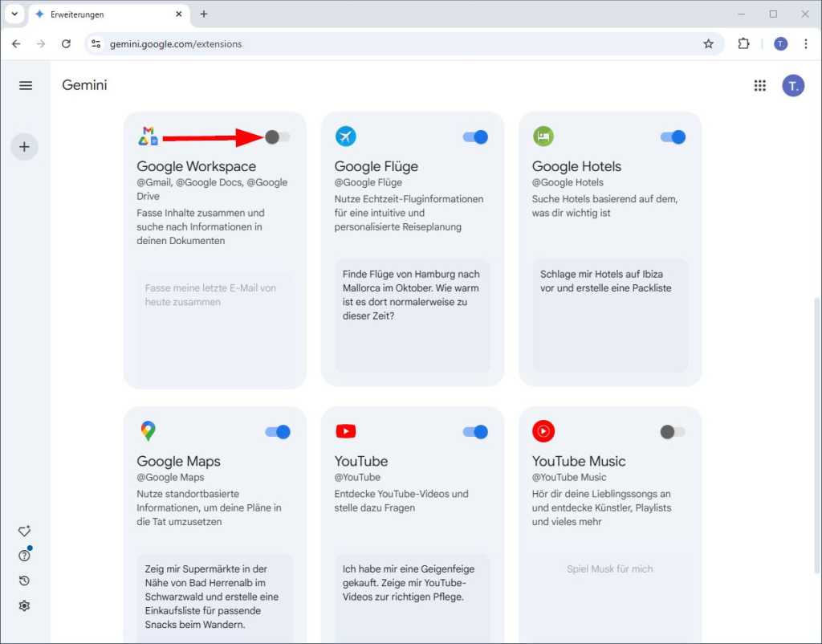Image resolution: width=822 pixels, height=644 pixels.
Task: Open the browser tab list arrow
Action: click(14, 14)
